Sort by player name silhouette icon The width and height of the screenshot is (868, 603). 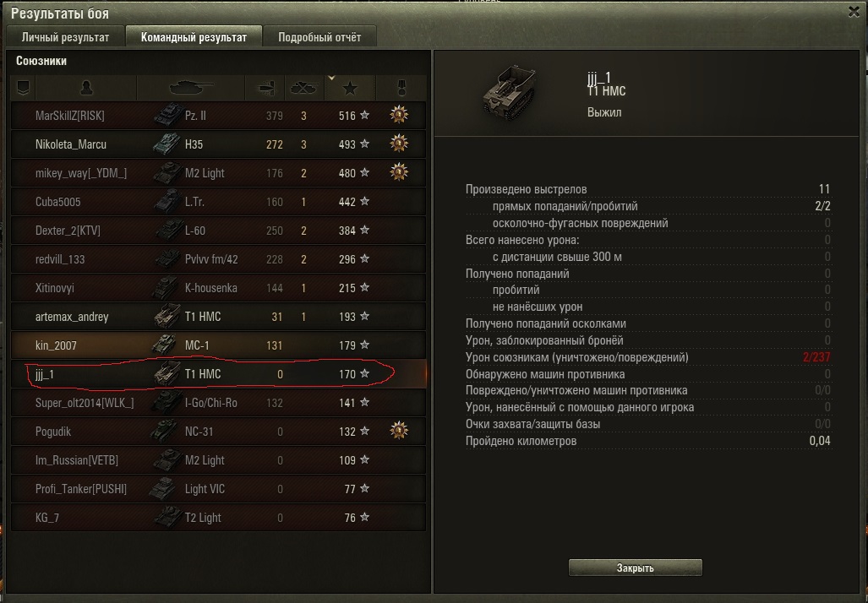click(86, 87)
